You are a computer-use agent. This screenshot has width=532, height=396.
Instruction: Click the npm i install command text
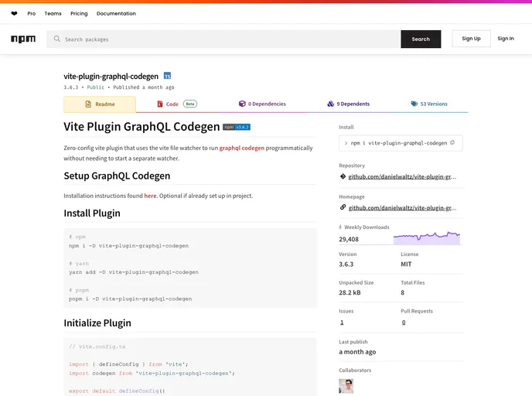point(399,143)
